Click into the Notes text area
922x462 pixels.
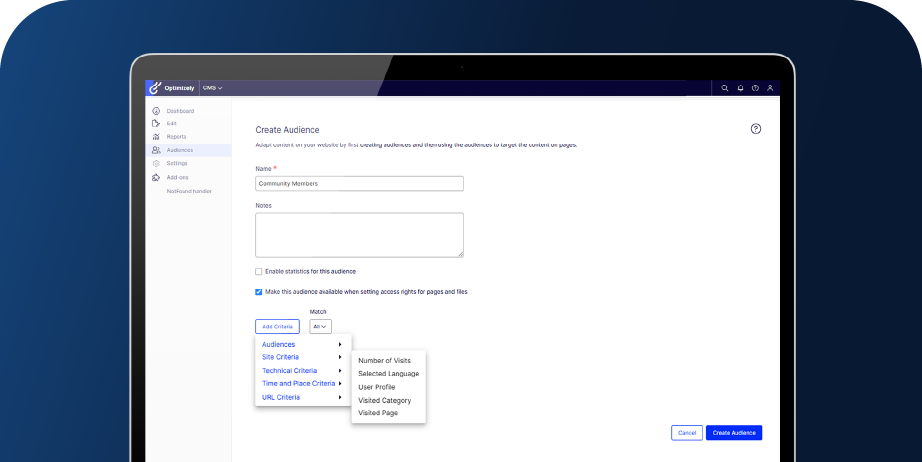click(359, 235)
